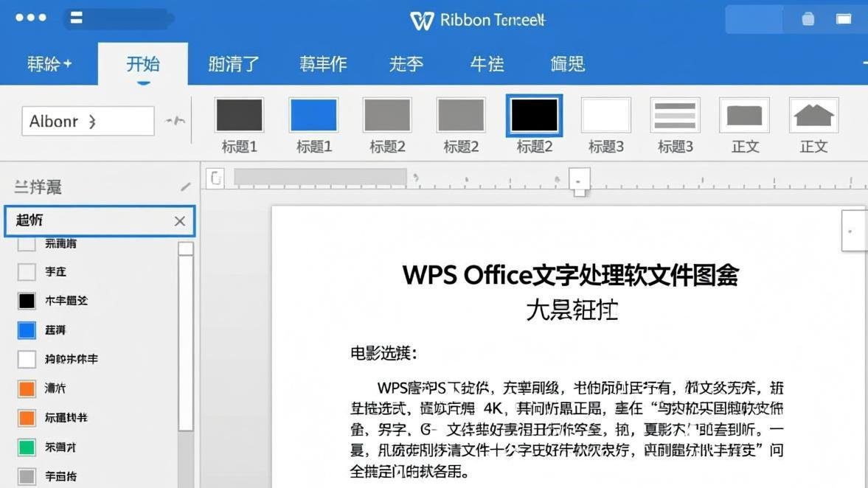Apply the dark gray 标题1 style
Image resolution: width=868 pixels, height=488 pixels.
click(239, 115)
